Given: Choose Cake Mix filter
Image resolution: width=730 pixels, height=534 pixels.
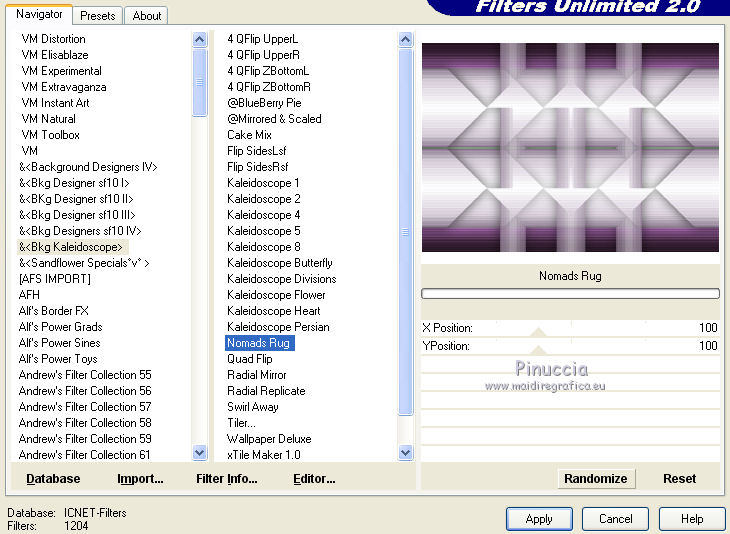Looking at the screenshot, I should 249,135.
